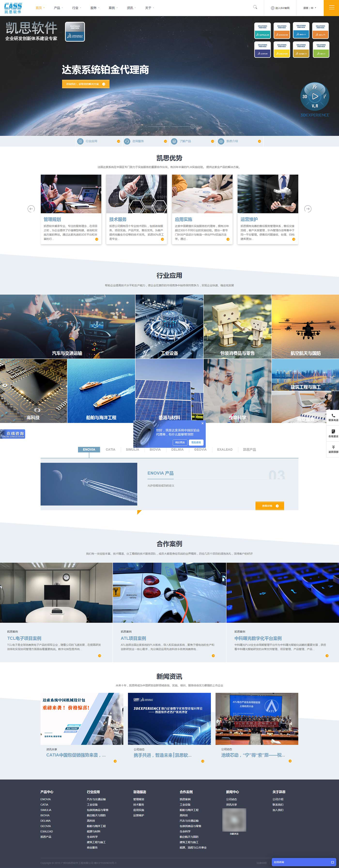
Task: Click the 返回顶部 back-to-top icon
Action: (x=333, y=447)
